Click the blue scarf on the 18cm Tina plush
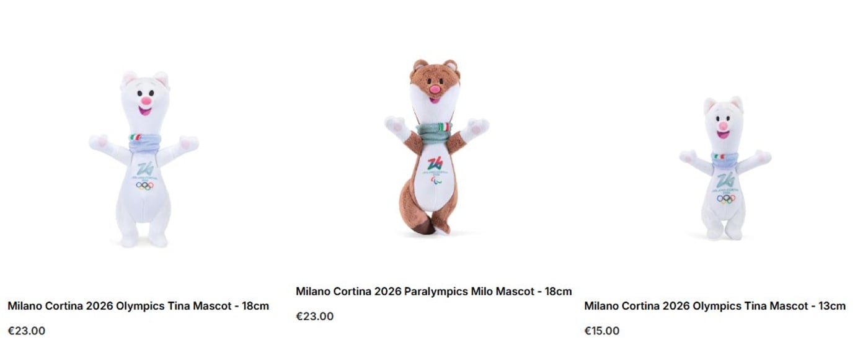This screenshot has width=868, height=358. [x=144, y=142]
